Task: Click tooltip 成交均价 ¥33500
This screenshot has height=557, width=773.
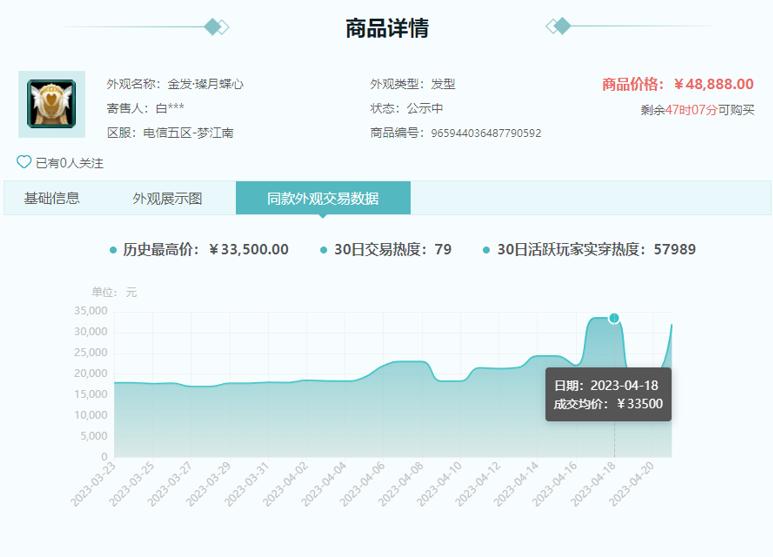Action: (608, 404)
